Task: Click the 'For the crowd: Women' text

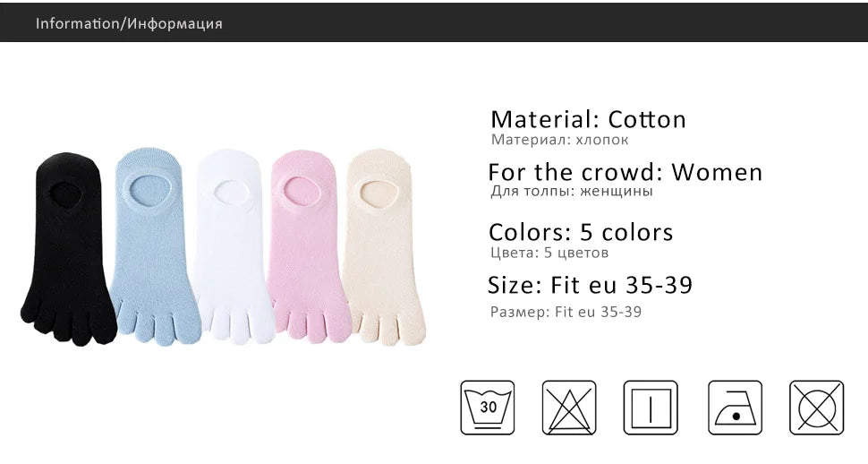Action: click(x=625, y=171)
